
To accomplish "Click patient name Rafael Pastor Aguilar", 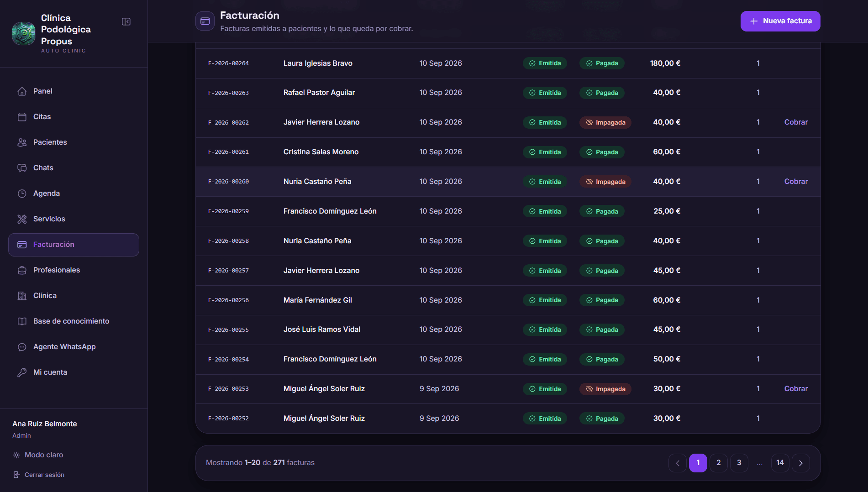I will pos(319,93).
